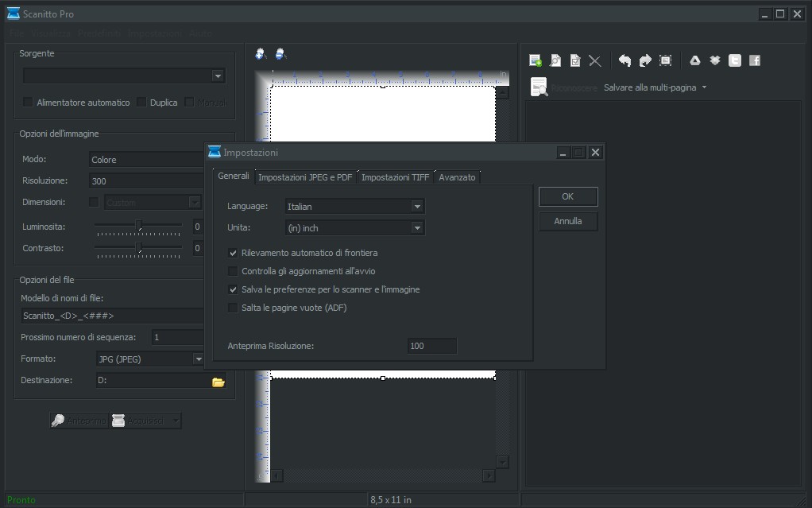This screenshot has width=812, height=508.
Task: Close the Impostazioni dialog with X
Action: pyautogui.click(x=596, y=153)
